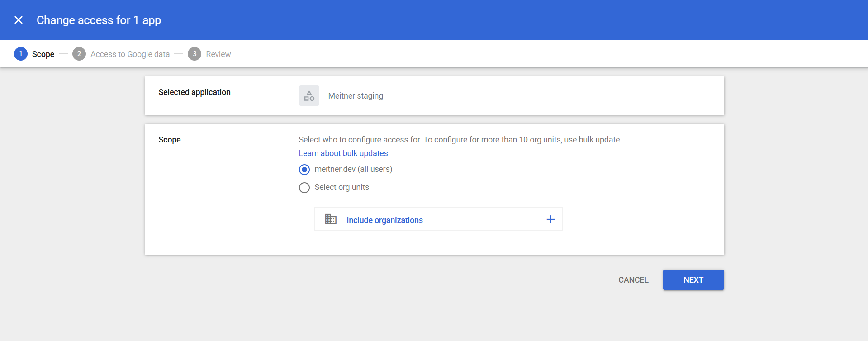Click the Meitner staging application name
The height and width of the screenshot is (341, 868).
click(356, 96)
